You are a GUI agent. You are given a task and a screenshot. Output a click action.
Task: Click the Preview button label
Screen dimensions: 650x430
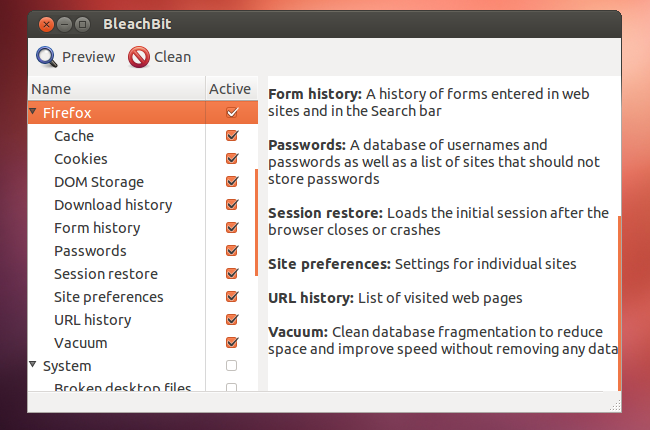[x=88, y=57]
